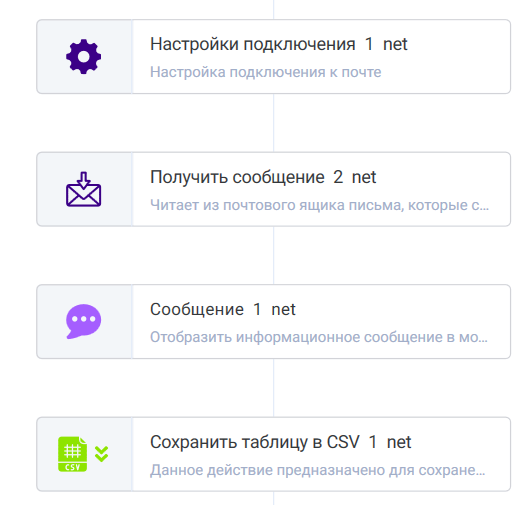Select the 'Сообщение' block title

tap(197, 309)
